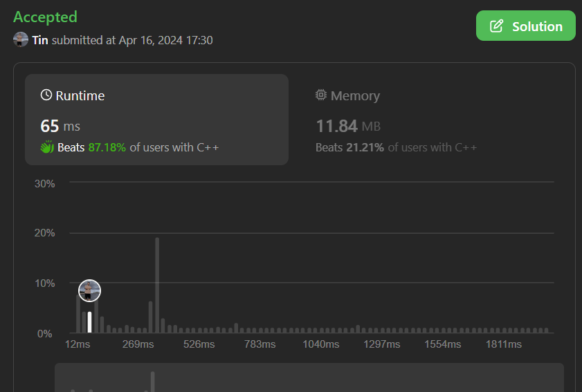Screen dimensions: 582x392
Task: Select the highlighted white bar in histogram
Action: (90, 322)
